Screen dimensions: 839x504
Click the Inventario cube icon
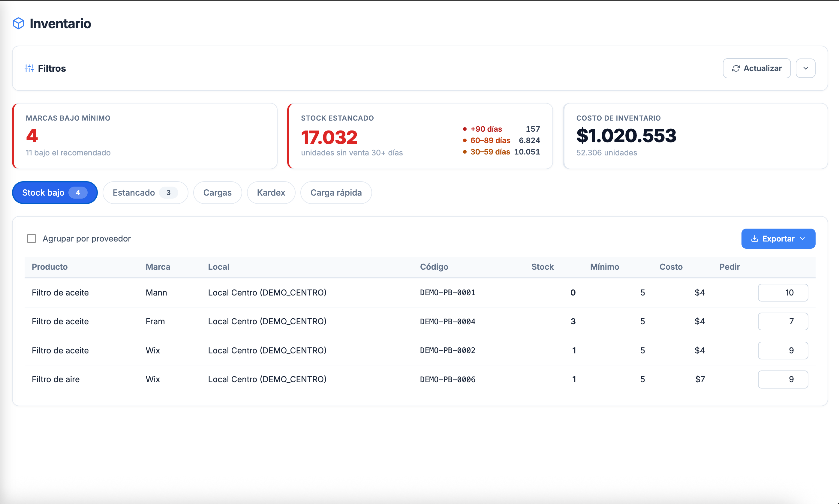pos(18,23)
